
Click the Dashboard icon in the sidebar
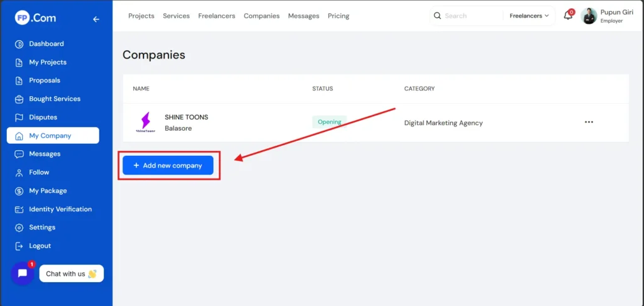tap(19, 44)
